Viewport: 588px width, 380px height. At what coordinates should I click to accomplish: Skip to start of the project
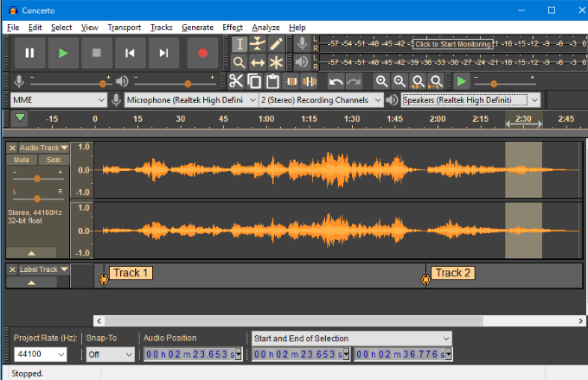pyautogui.click(x=130, y=54)
